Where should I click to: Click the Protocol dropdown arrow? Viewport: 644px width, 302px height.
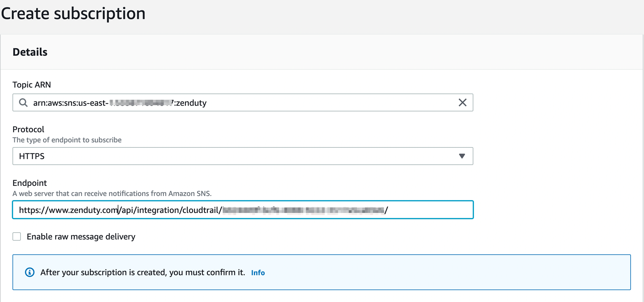[462, 156]
